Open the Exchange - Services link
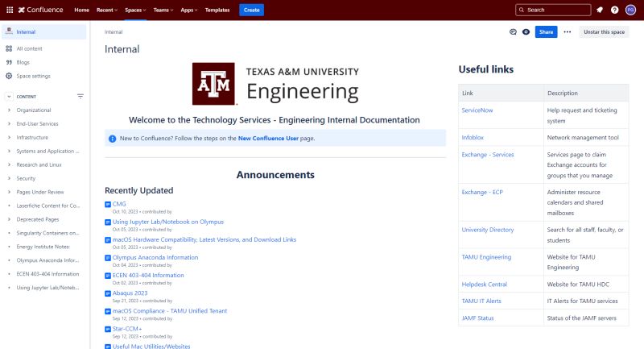This screenshot has width=644, height=349. point(488,155)
